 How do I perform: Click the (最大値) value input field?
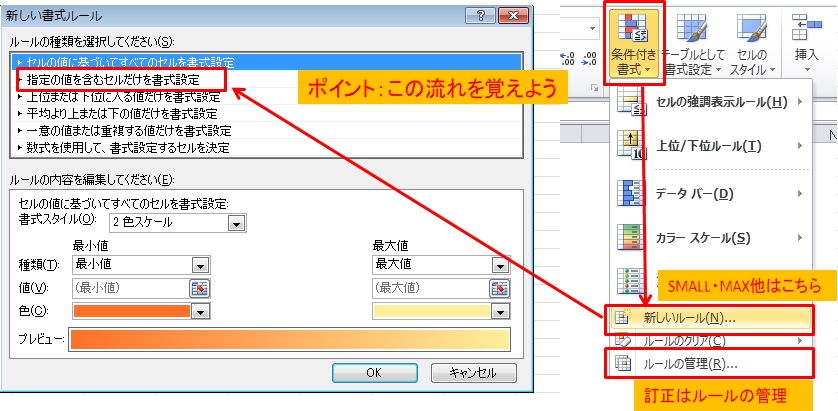click(x=431, y=289)
